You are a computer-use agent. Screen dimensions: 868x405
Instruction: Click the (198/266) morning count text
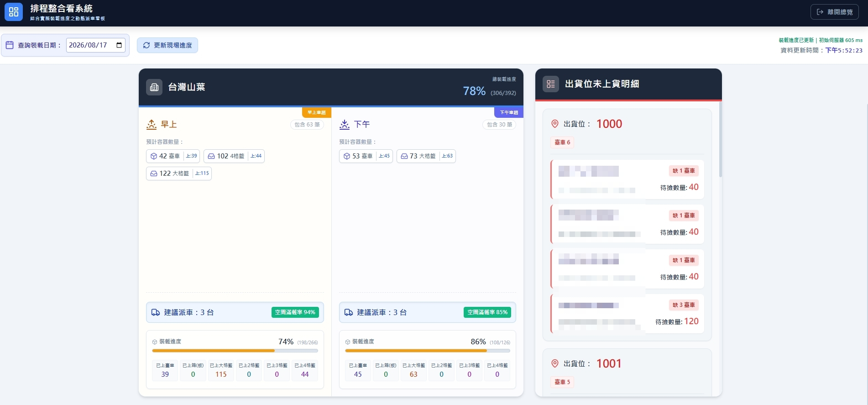click(308, 342)
